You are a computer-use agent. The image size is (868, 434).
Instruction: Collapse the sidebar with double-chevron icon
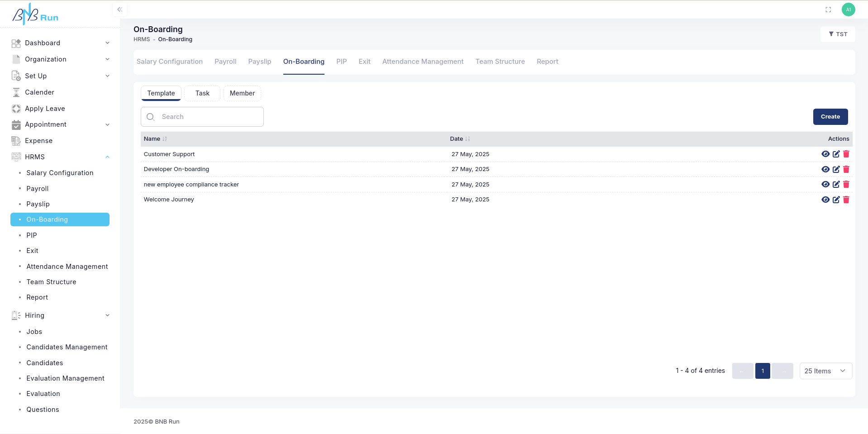[119, 10]
